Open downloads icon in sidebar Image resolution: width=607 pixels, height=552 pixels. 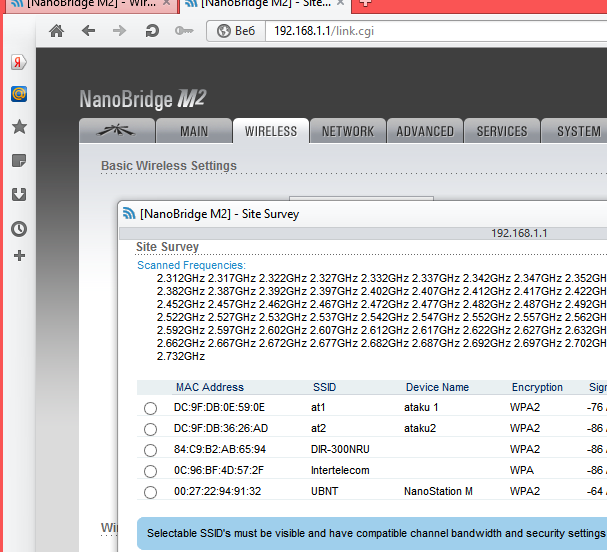coord(19,194)
